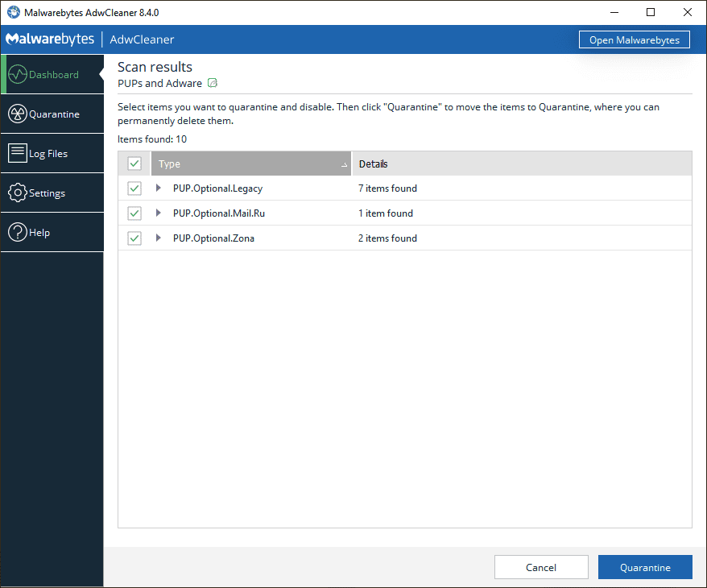Viewport: 707px width, 588px height.
Task: Click the Dashboard pulse icon in sidebar
Action: 18,75
